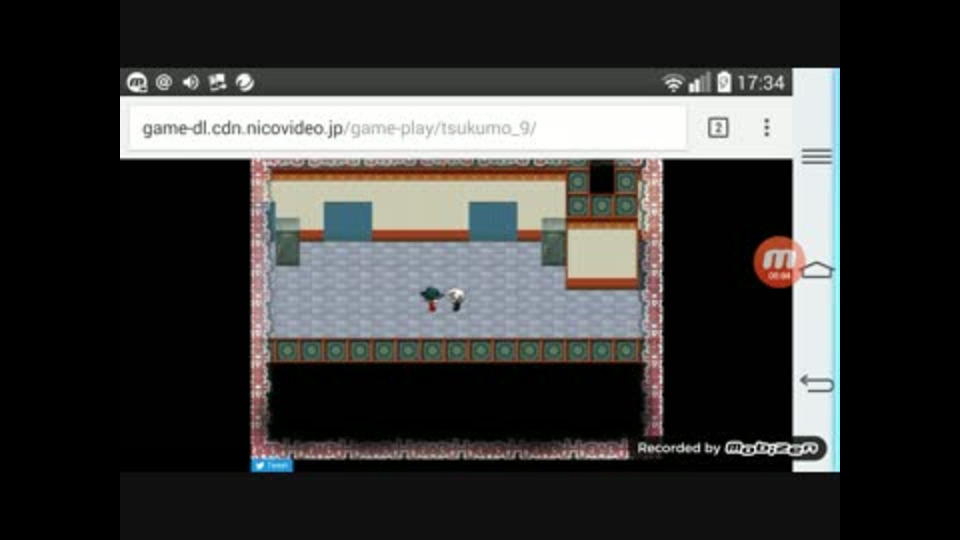The width and height of the screenshot is (960, 540).
Task: Tap the Android home navigation button
Action: tap(817, 269)
